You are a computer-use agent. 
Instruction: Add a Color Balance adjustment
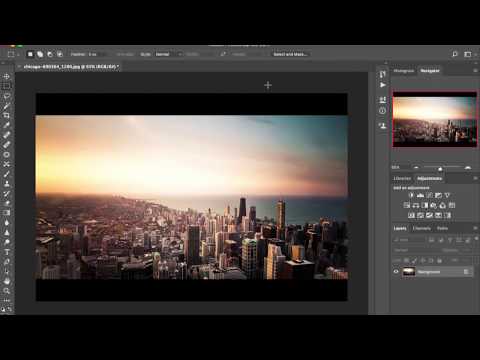pyautogui.click(x=416, y=205)
